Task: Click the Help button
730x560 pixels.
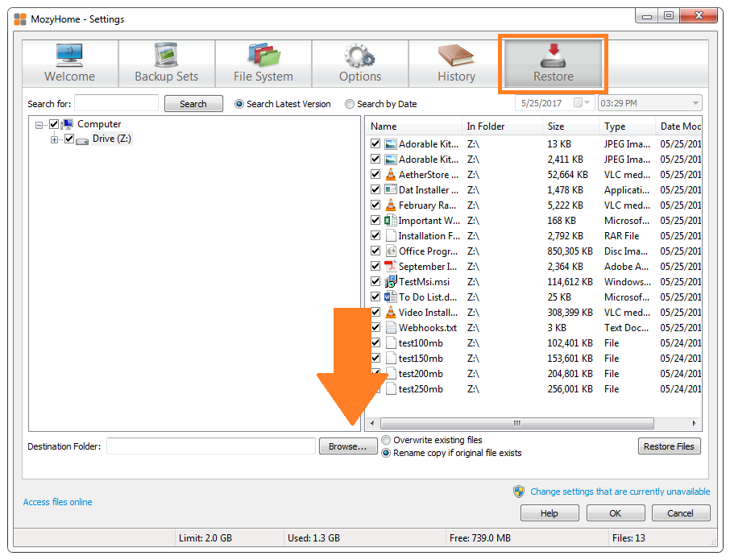Action: tap(550, 513)
